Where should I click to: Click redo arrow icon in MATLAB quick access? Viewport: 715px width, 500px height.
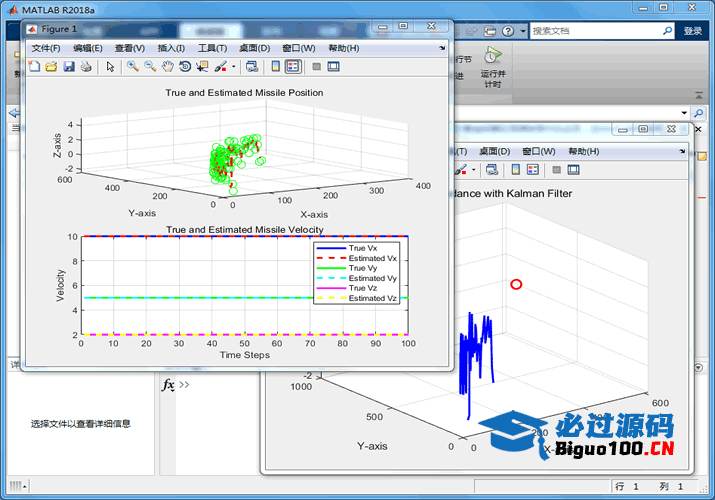(x=472, y=31)
